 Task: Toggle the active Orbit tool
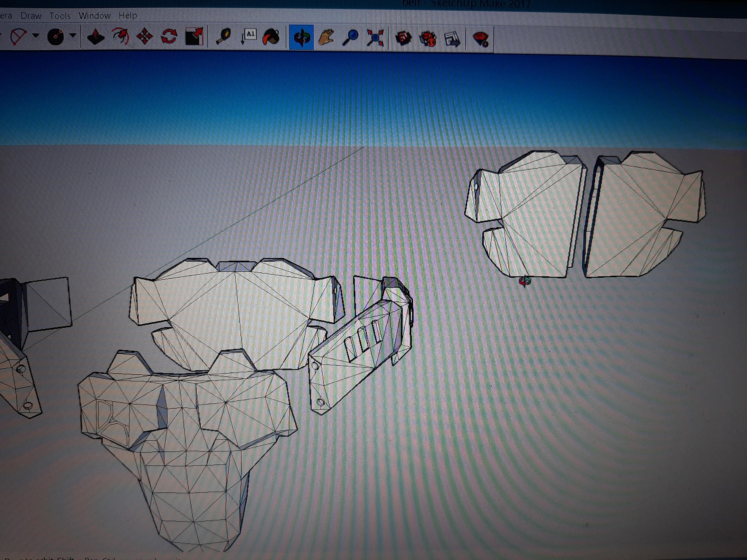[301, 37]
